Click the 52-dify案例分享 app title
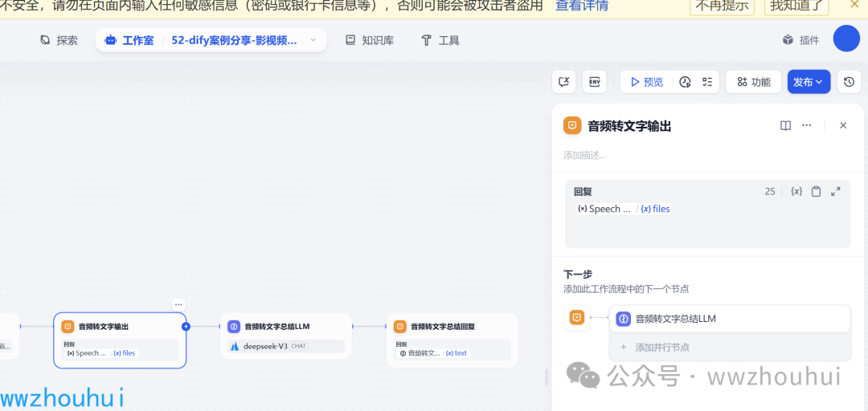The height and width of the screenshot is (411, 868). [x=235, y=40]
